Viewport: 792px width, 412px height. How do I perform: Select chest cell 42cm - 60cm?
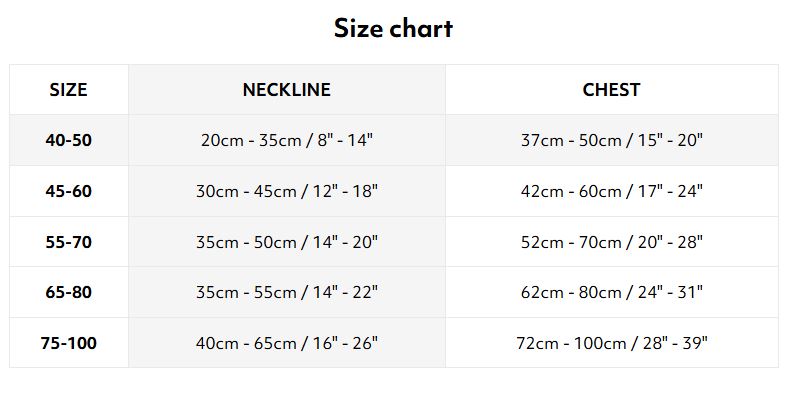tap(612, 191)
